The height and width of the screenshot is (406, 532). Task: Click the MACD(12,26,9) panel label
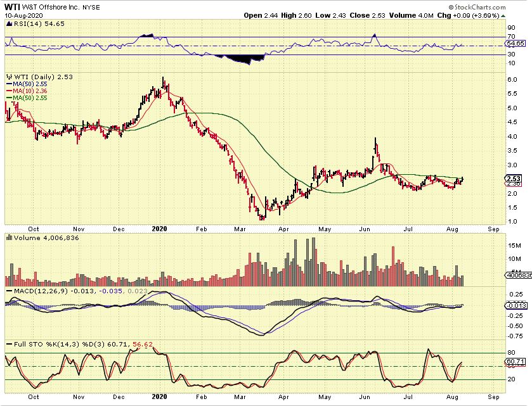(41, 291)
